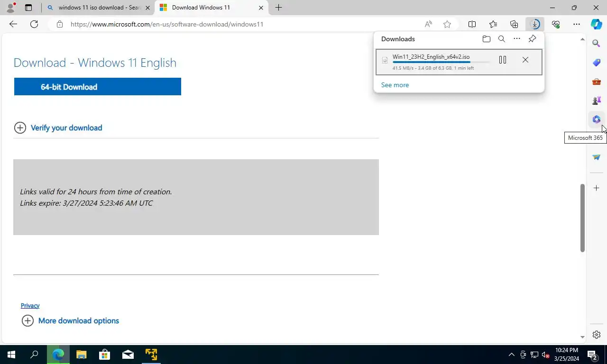Refresh the current page
The height and width of the screenshot is (364, 607).
click(x=34, y=24)
